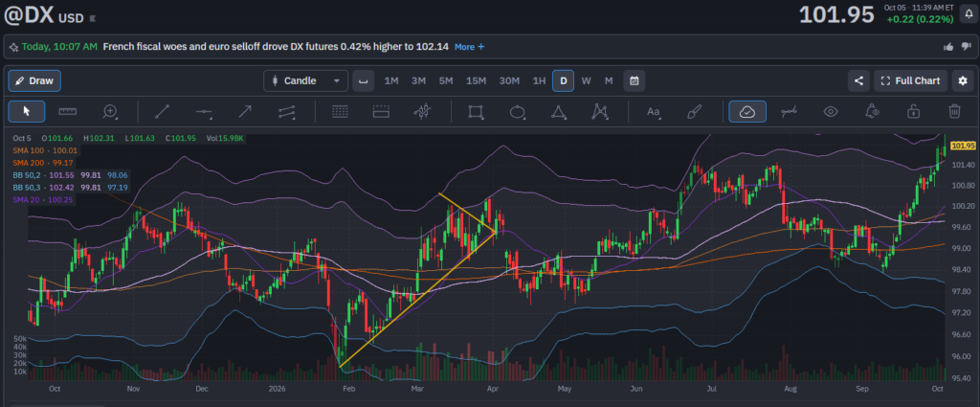Open the chart settings gear
Image resolution: width=980 pixels, height=407 pixels.
point(963,80)
